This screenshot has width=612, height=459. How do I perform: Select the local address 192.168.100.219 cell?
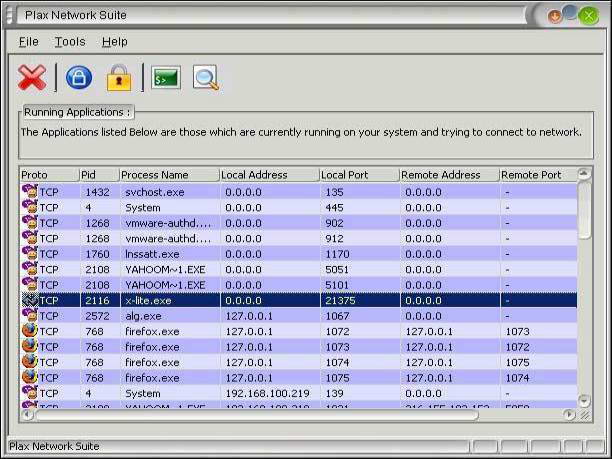[x=270, y=393]
